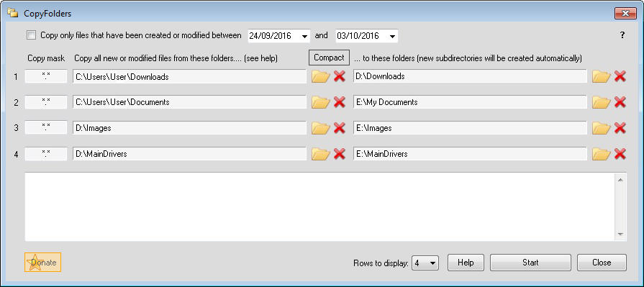Click the Close button at bottom
Image resolution: width=644 pixels, height=287 pixels.
602,263
